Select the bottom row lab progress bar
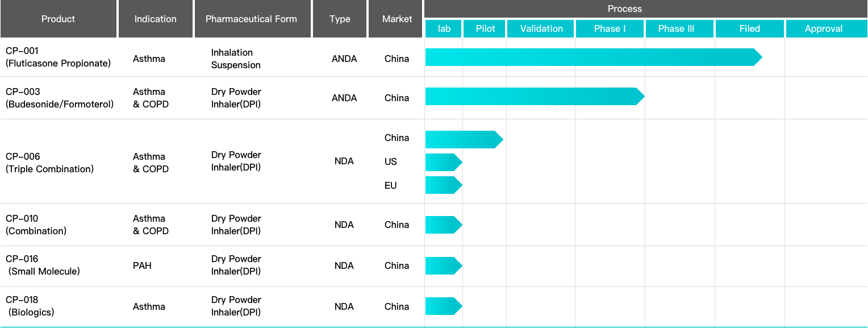 coord(442,306)
